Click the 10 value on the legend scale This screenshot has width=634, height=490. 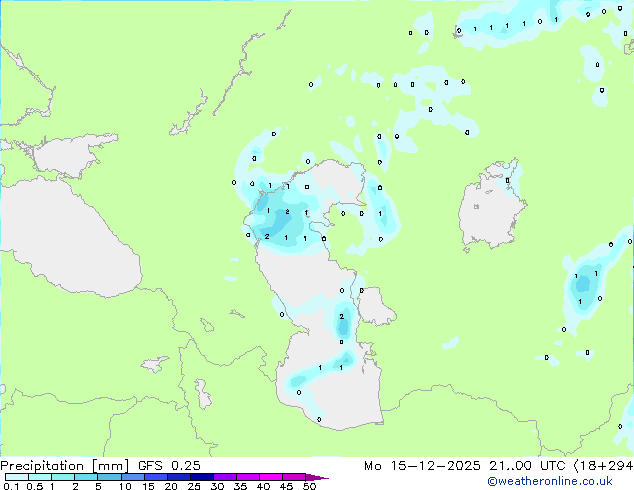point(125,487)
